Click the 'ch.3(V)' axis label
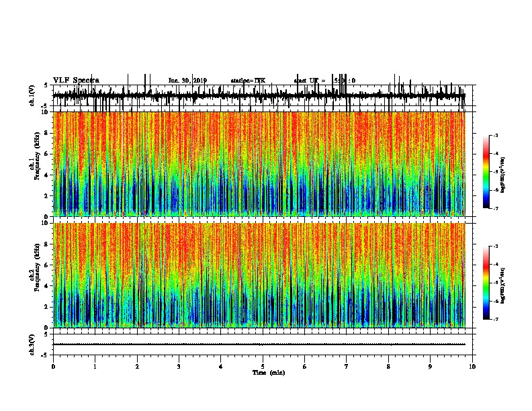Viewport: 532px width, 411px height. tap(32, 345)
